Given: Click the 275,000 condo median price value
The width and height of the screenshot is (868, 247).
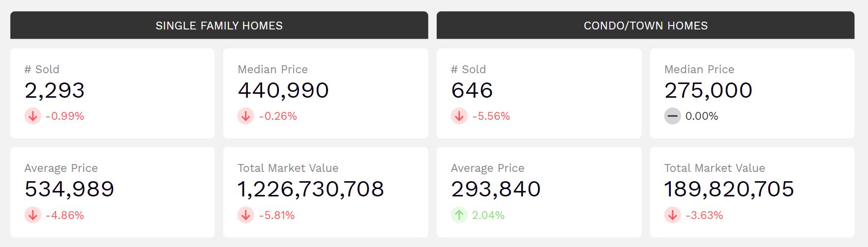Looking at the screenshot, I should click(708, 90).
